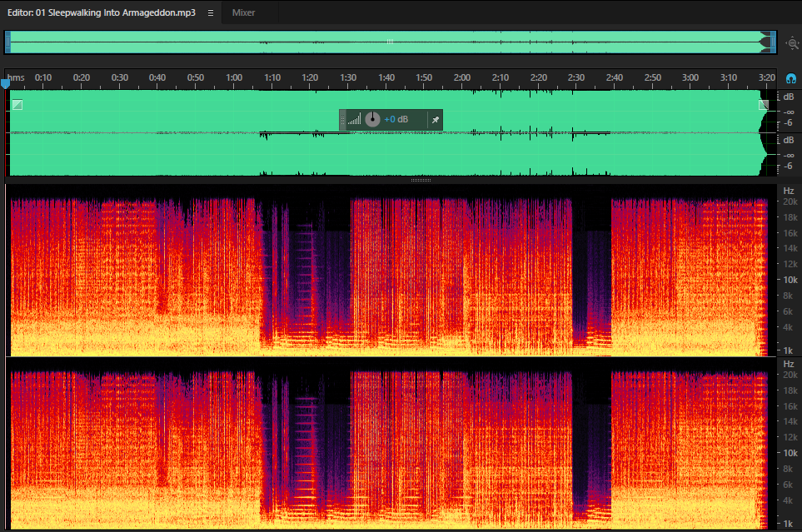This screenshot has height=532, width=802.
Task: Pin the volume HUD with pushpin icon
Action: click(436, 120)
